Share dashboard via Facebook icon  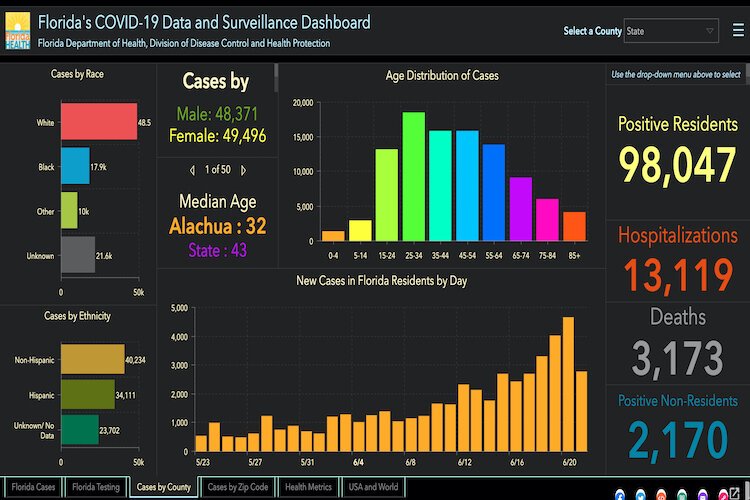click(620, 495)
